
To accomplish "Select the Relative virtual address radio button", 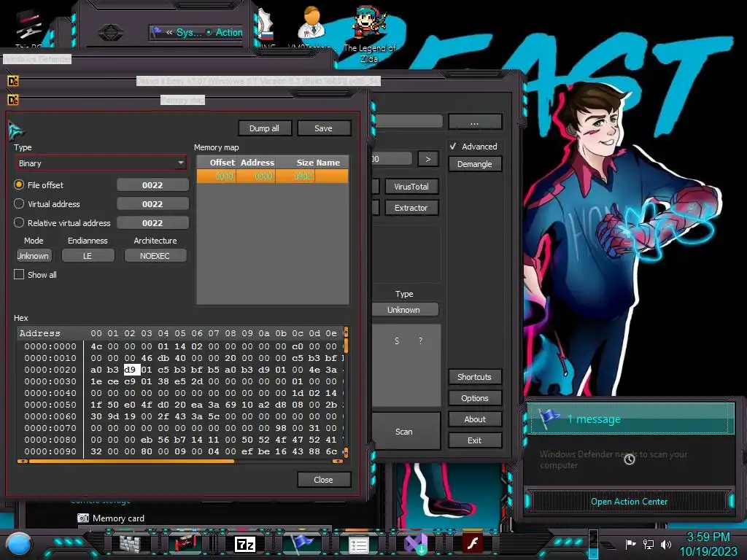I will tap(19, 222).
